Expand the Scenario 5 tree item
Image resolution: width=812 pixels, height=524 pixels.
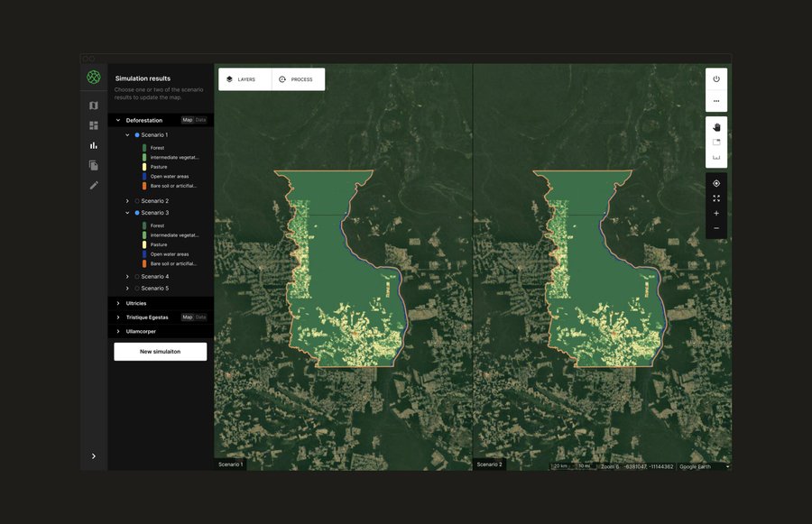[x=127, y=289]
